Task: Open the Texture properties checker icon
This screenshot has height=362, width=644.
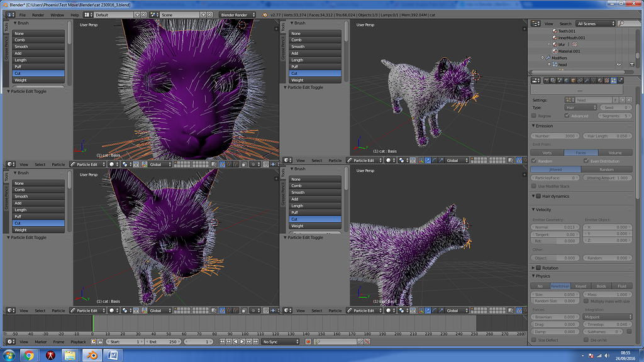Action: [607, 80]
